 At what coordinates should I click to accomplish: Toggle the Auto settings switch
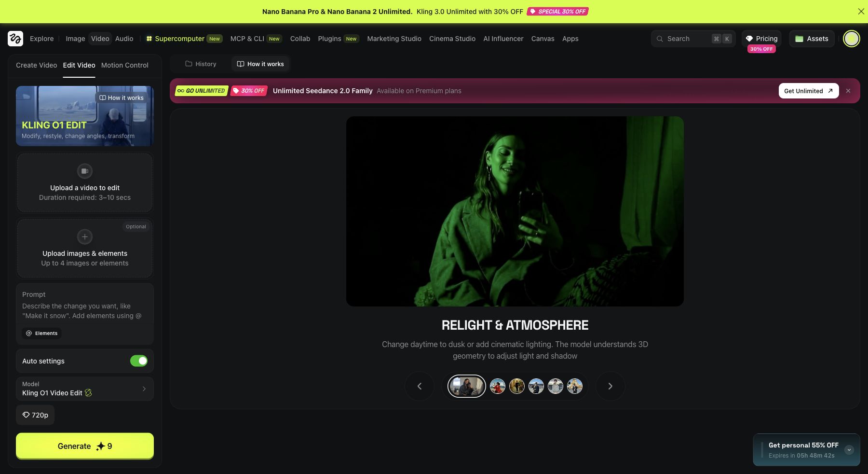point(139,361)
